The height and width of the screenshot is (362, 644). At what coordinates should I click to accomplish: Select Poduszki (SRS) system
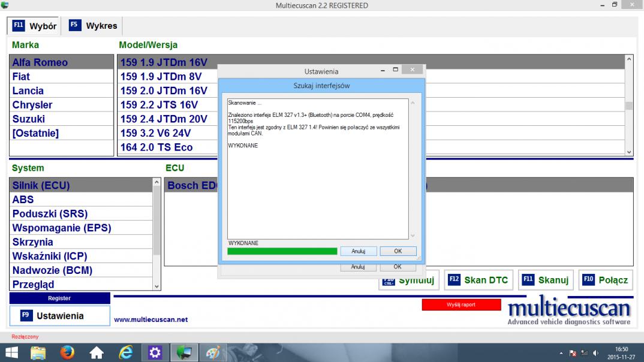(82, 214)
